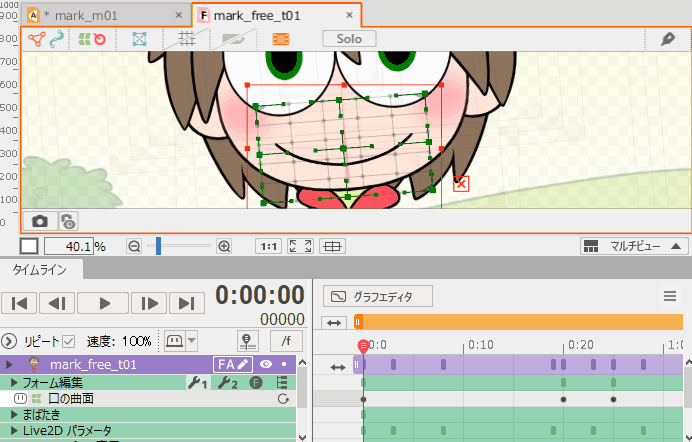Open the グラフエディタ graph editor
This screenshot has width=692, height=442.
pyautogui.click(x=379, y=296)
